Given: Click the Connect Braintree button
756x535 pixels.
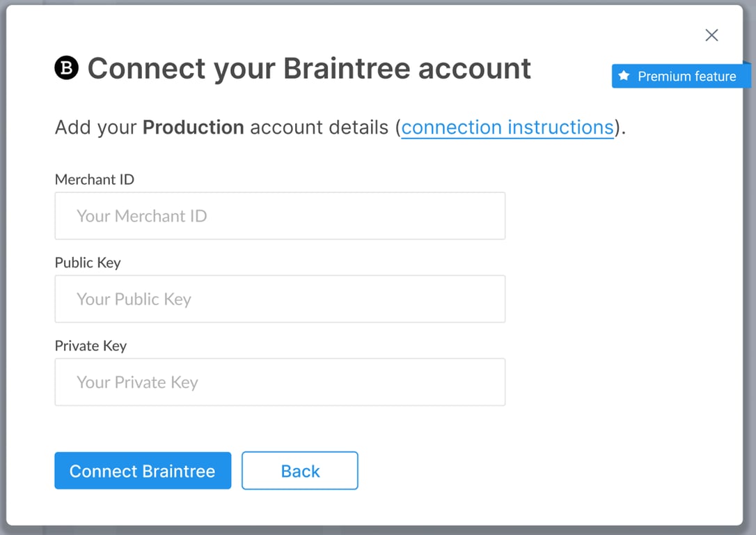Looking at the screenshot, I should pyautogui.click(x=143, y=470).
